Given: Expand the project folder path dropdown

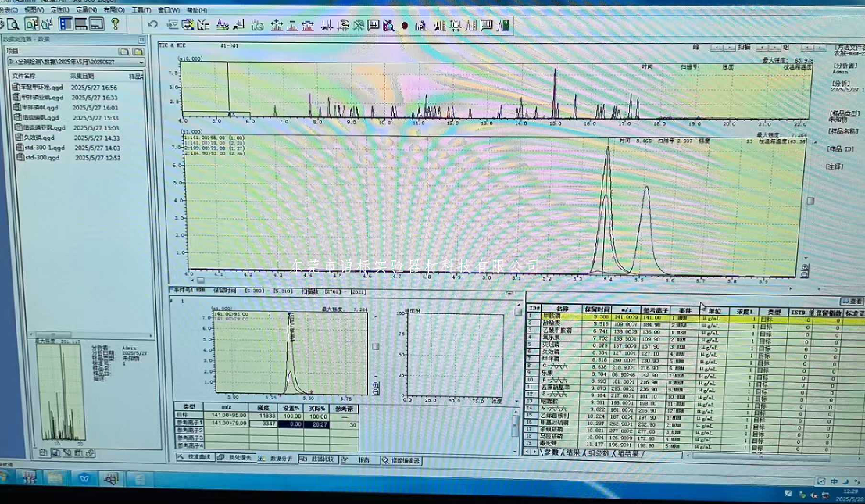Looking at the screenshot, I should (141, 62).
